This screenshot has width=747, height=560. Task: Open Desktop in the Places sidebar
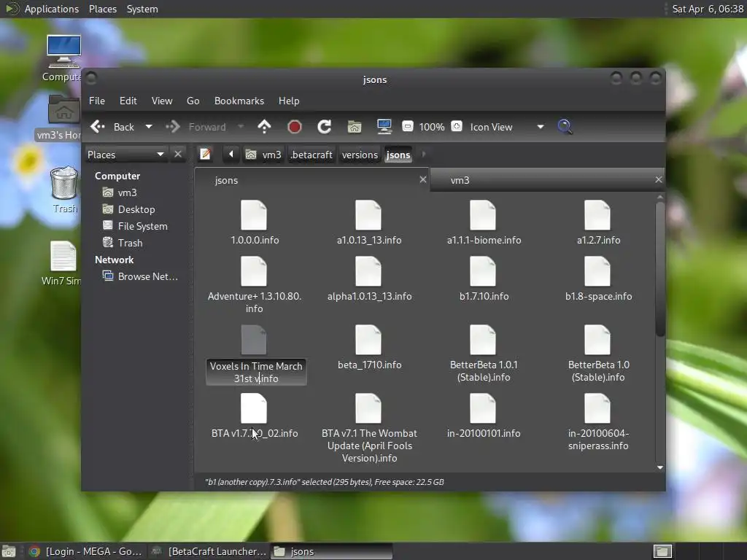point(128,209)
